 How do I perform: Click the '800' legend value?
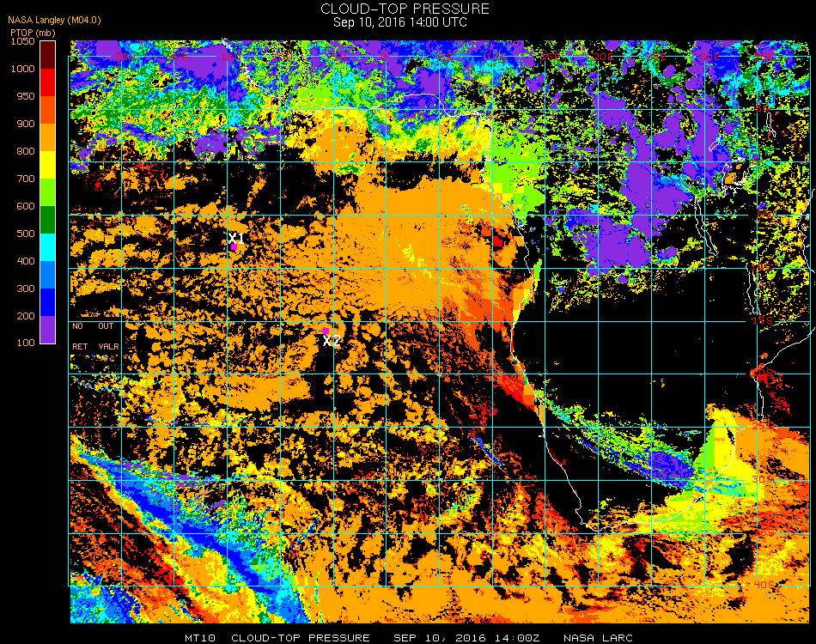[26, 151]
